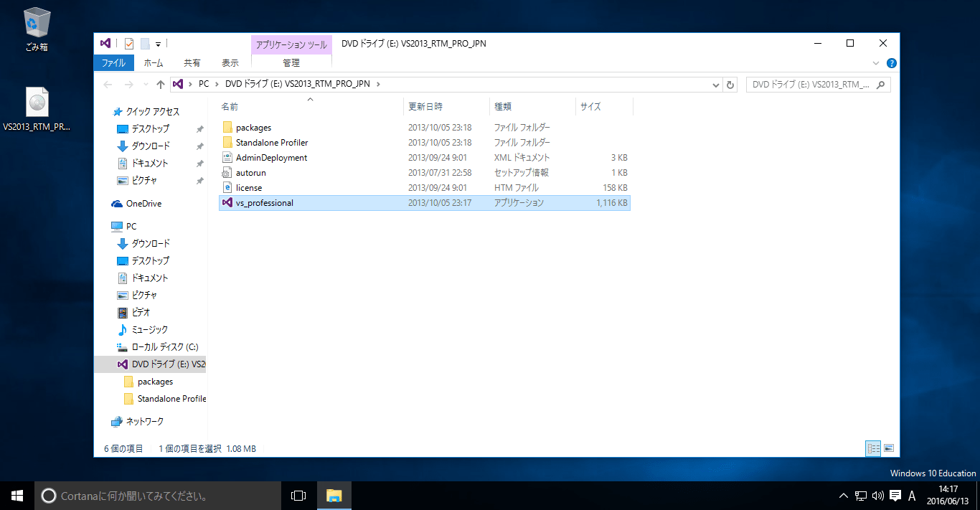980x510 pixels.
Task: Open the 管理 application tools tab
Action: (x=291, y=62)
